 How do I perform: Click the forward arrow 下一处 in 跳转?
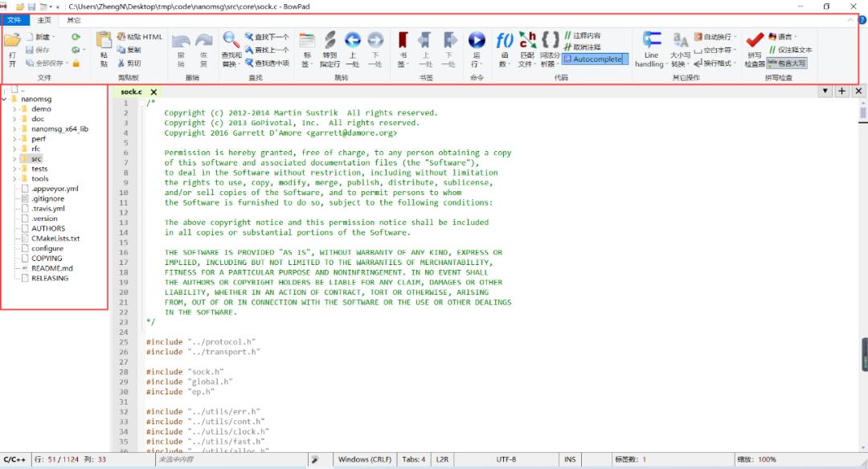point(375,40)
